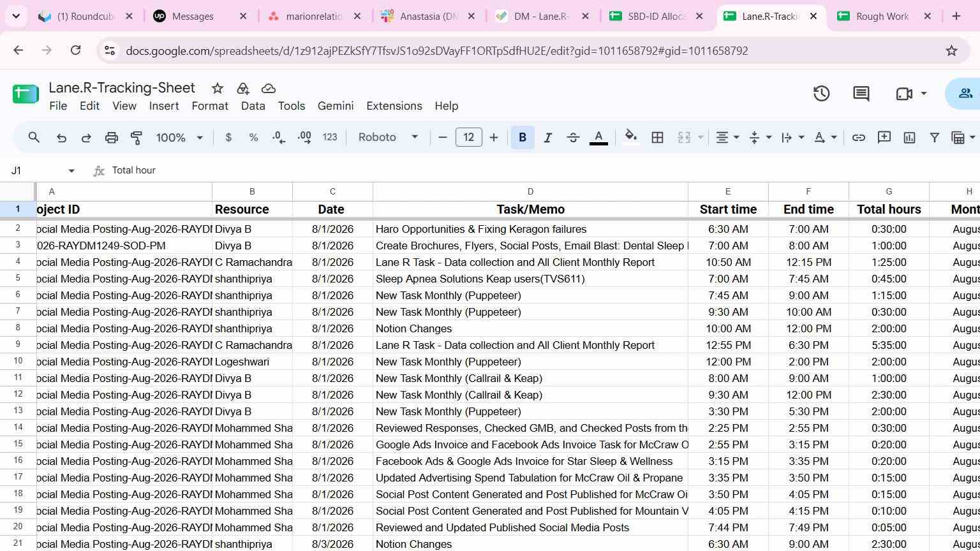Switch to the Rough Work tab

coord(883,17)
